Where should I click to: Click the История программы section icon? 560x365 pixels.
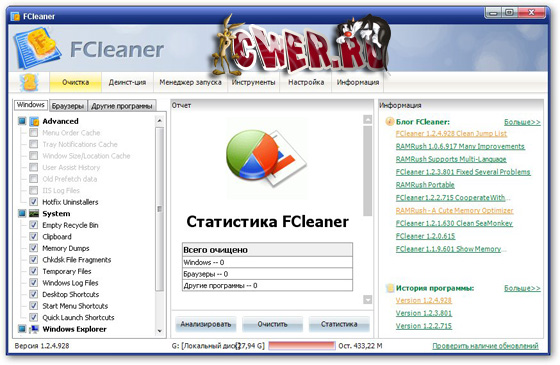coord(390,288)
